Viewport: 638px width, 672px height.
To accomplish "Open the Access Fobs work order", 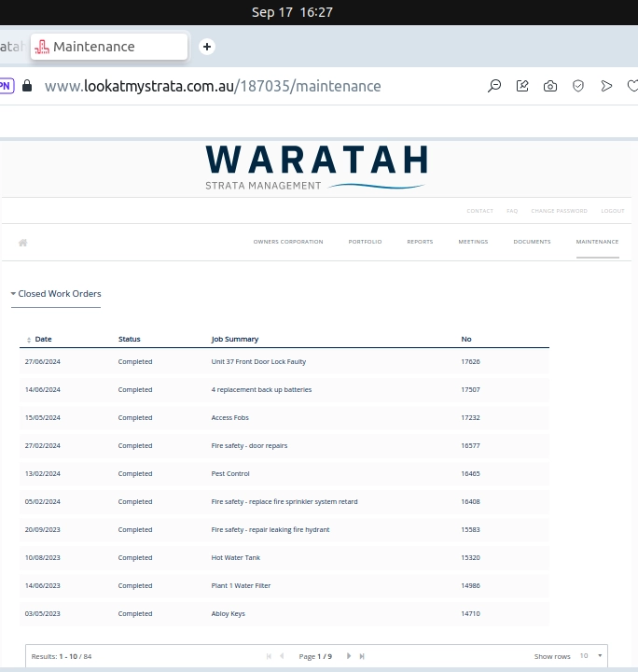I will tap(230, 417).
